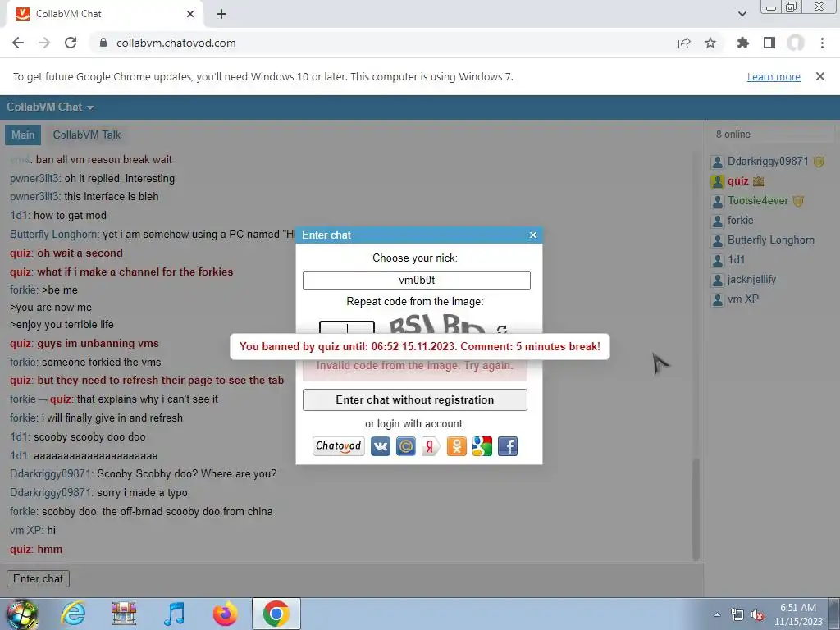Open a new browser tab
840x630 pixels.
point(221,14)
